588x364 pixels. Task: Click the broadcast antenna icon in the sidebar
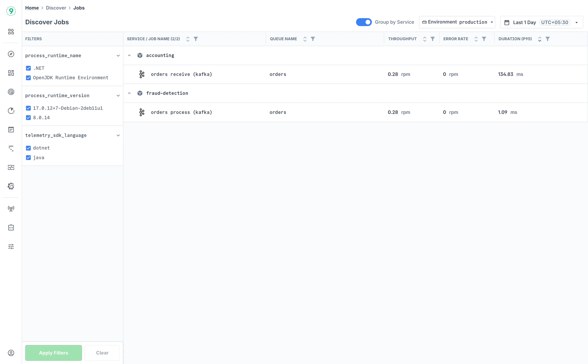coord(11,209)
